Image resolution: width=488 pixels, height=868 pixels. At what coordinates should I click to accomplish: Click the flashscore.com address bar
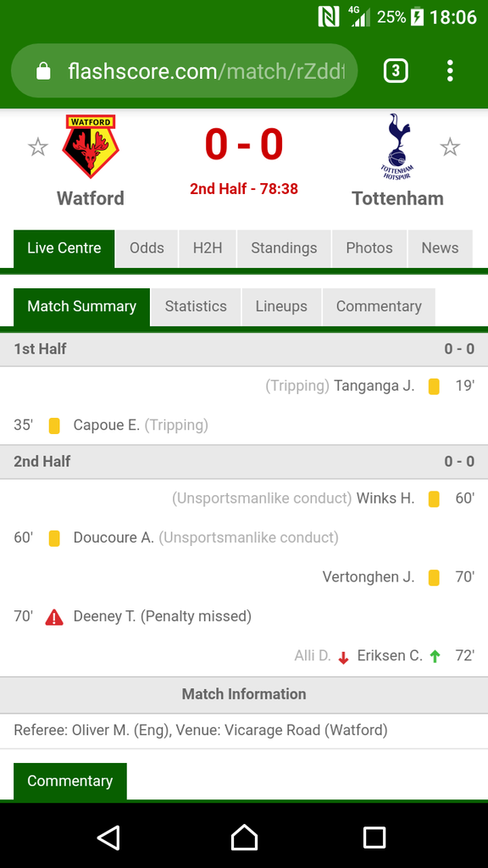tap(184, 71)
